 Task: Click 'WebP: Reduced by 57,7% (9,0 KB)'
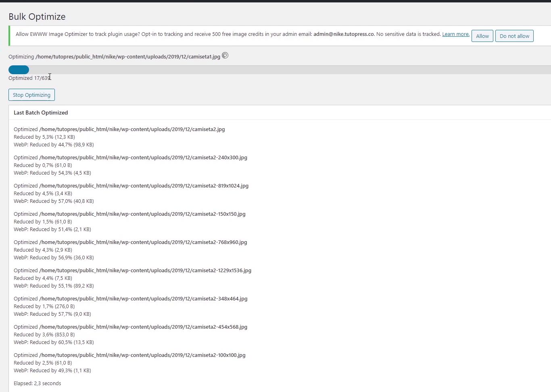click(52, 314)
